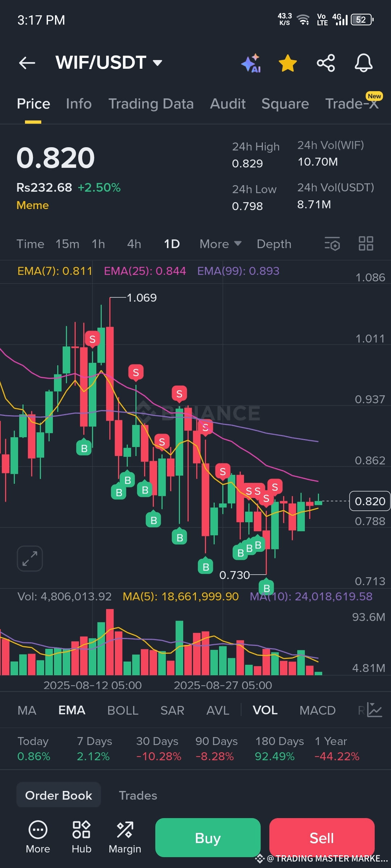Toggle the MACD sub-indicator

click(x=318, y=710)
